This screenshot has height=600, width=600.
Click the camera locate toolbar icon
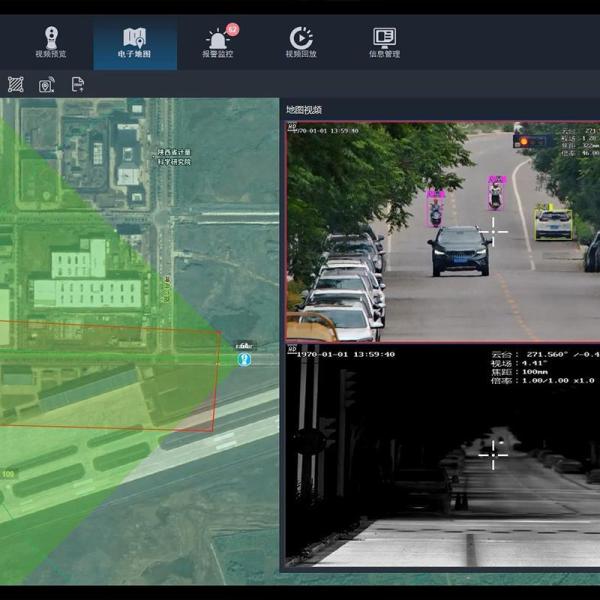[47, 85]
